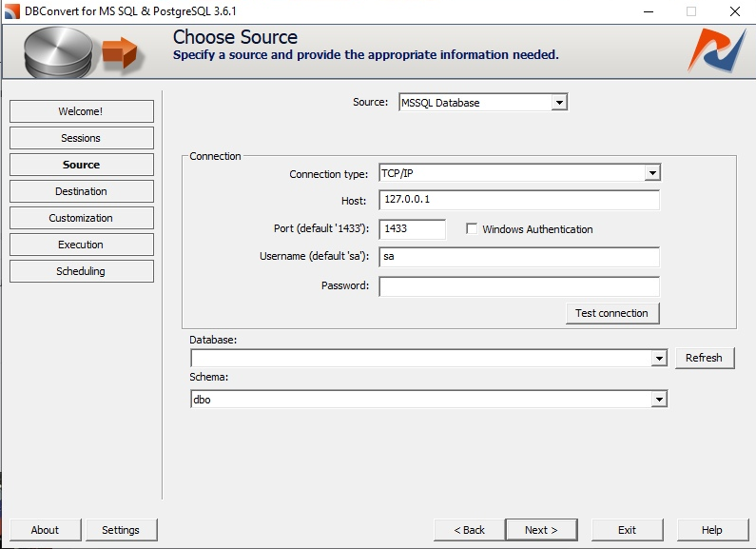
Task: Select the Scheduling step
Action: point(82,271)
